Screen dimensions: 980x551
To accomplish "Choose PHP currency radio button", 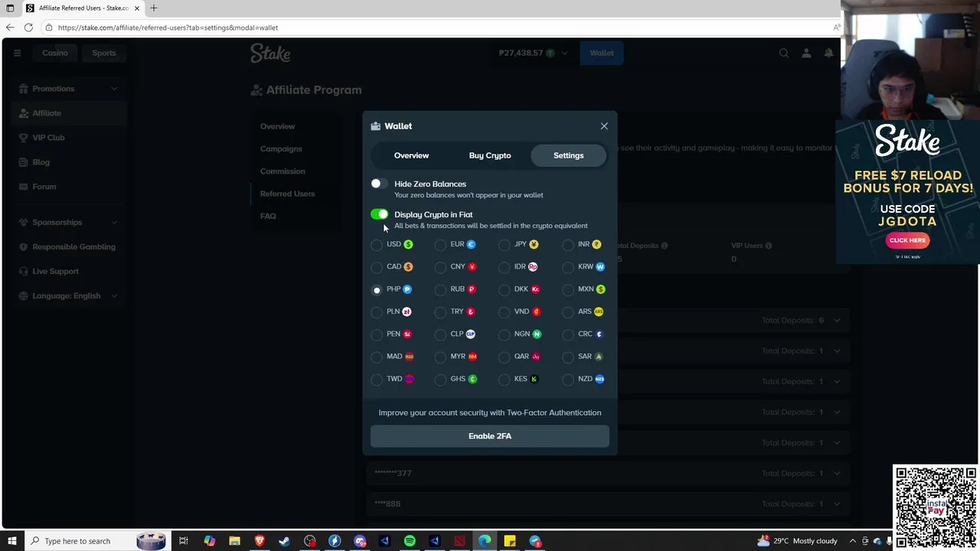I will click(x=377, y=290).
